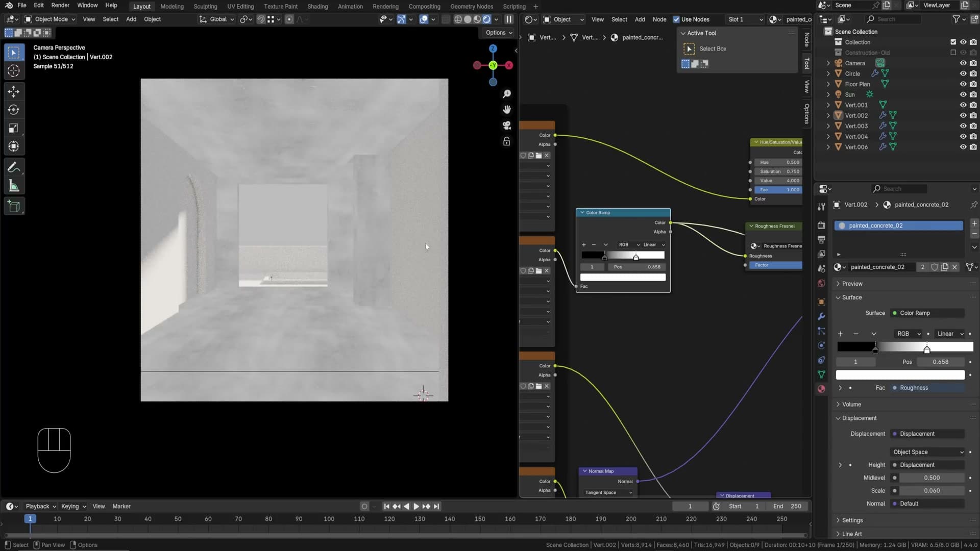Collapse the Surface panel
Screen dimensions: 980x551
(852, 297)
